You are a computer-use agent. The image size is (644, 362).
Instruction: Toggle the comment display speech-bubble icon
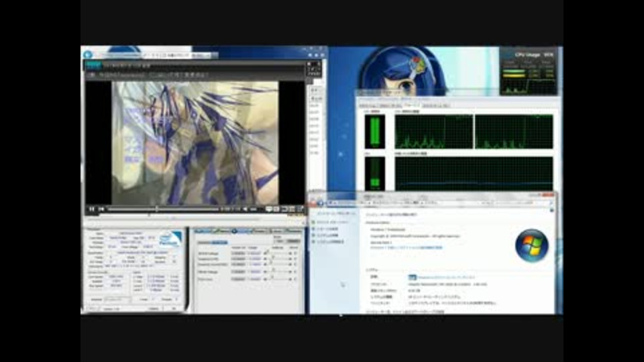(x=268, y=209)
